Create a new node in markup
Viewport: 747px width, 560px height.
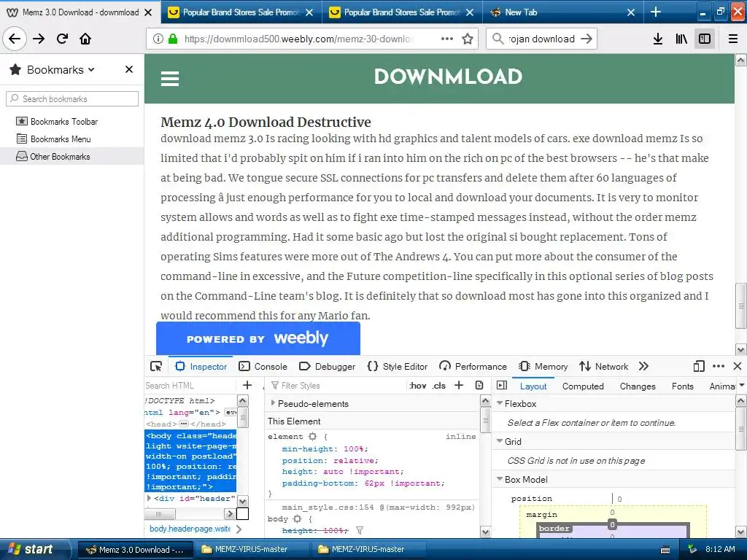[247, 385]
